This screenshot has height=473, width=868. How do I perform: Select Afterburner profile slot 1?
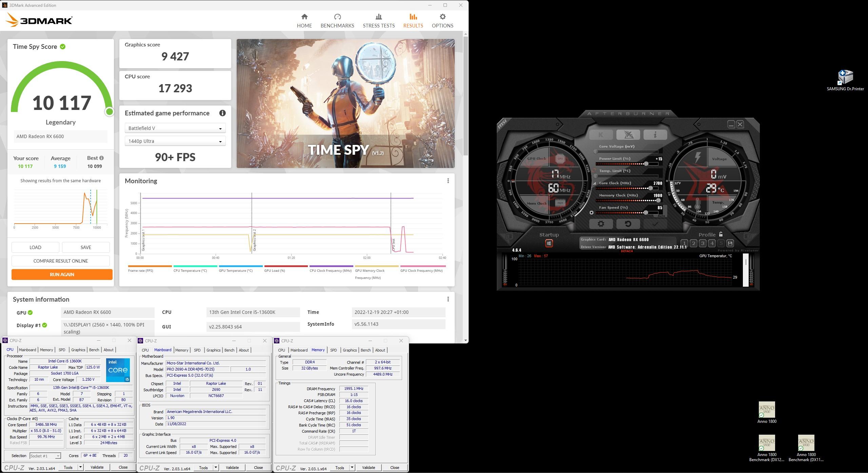point(684,243)
